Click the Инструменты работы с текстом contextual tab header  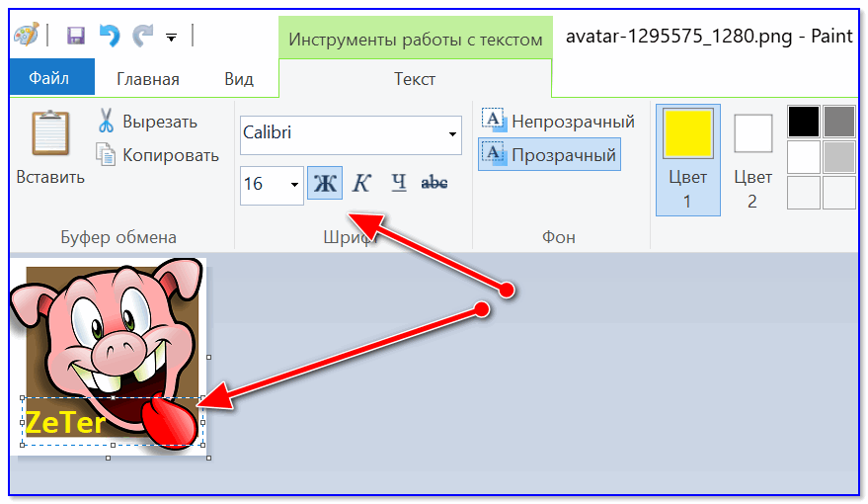pyautogui.click(x=415, y=39)
